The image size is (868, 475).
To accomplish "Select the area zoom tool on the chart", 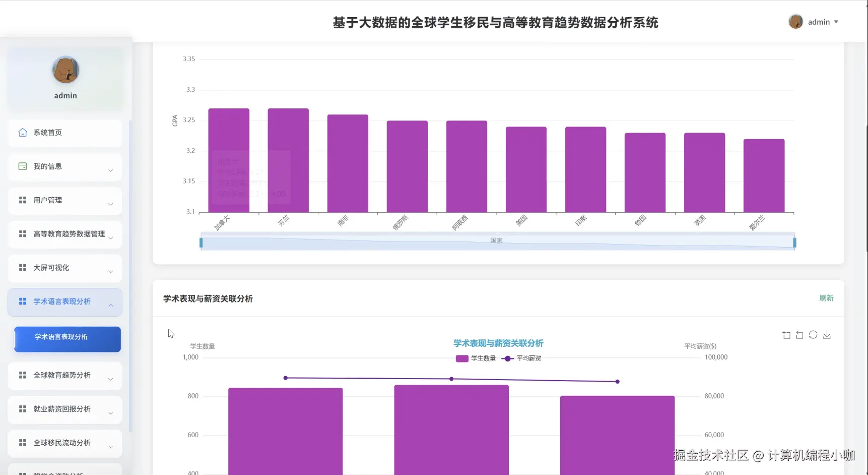I will pyautogui.click(x=786, y=334).
